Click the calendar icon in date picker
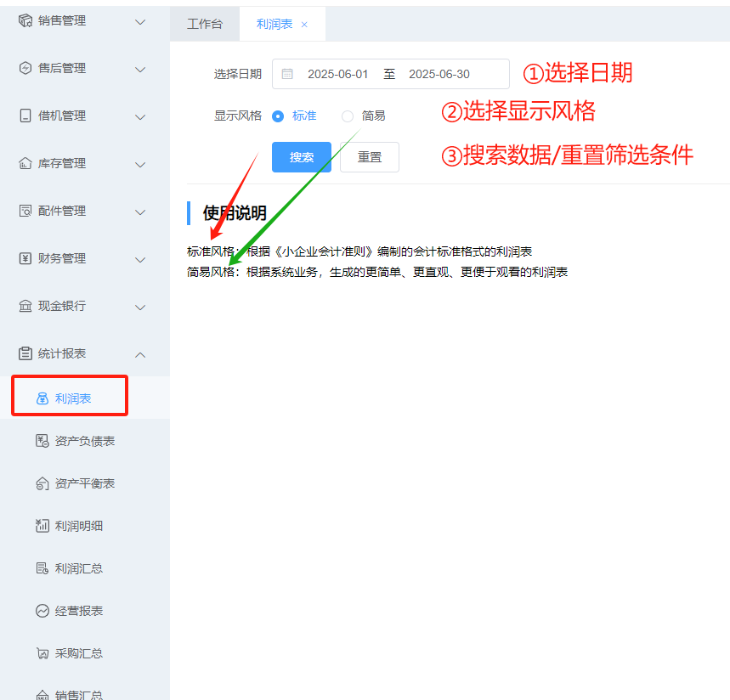The image size is (730, 700). (287, 74)
